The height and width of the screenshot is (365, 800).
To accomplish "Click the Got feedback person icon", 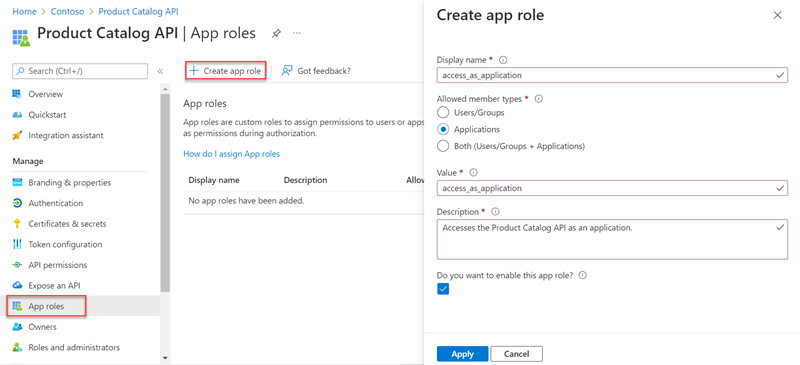I will click(287, 70).
